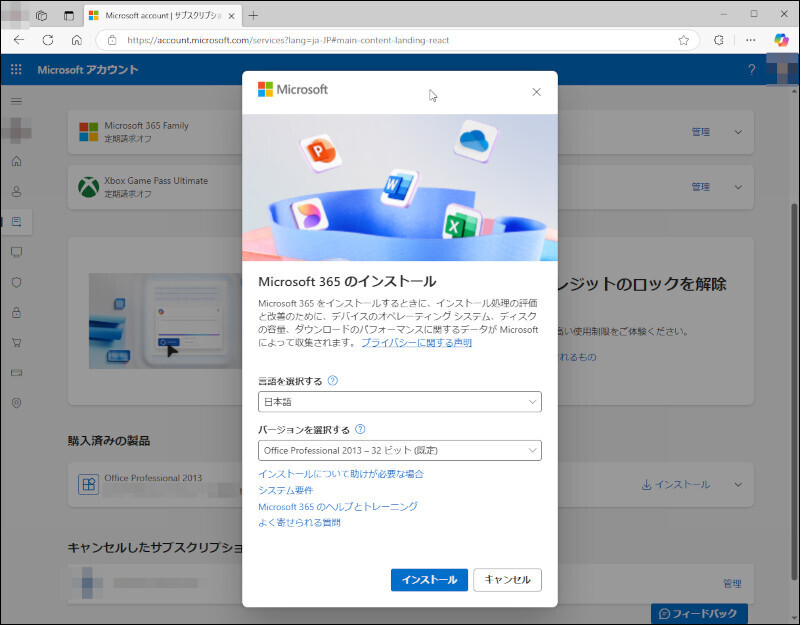Open the browser extensions icon

coord(718,40)
